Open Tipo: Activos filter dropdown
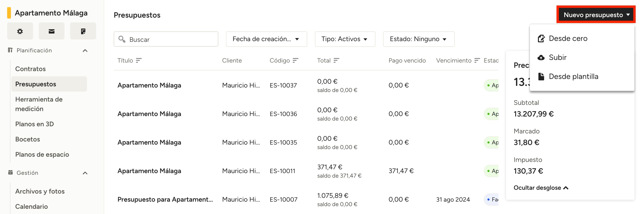The width and height of the screenshot is (644, 214). [x=345, y=39]
